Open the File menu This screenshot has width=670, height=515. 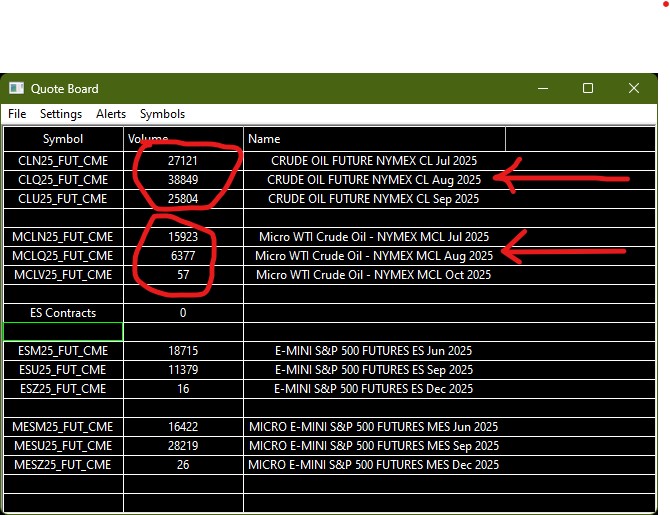pyautogui.click(x=17, y=114)
